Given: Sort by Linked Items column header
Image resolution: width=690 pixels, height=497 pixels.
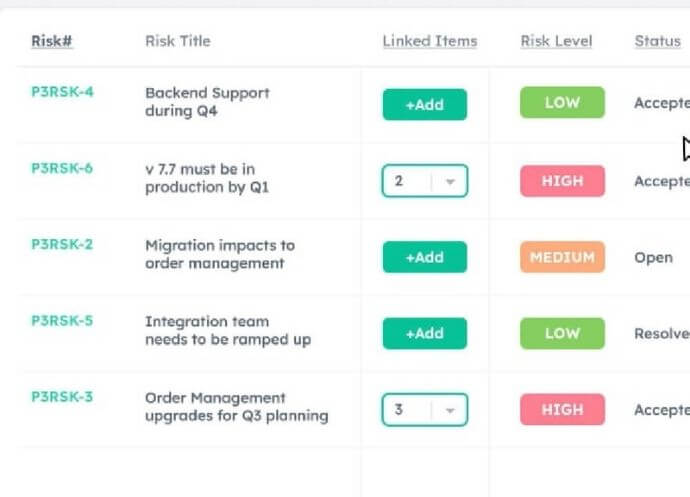Looking at the screenshot, I should [x=429, y=41].
